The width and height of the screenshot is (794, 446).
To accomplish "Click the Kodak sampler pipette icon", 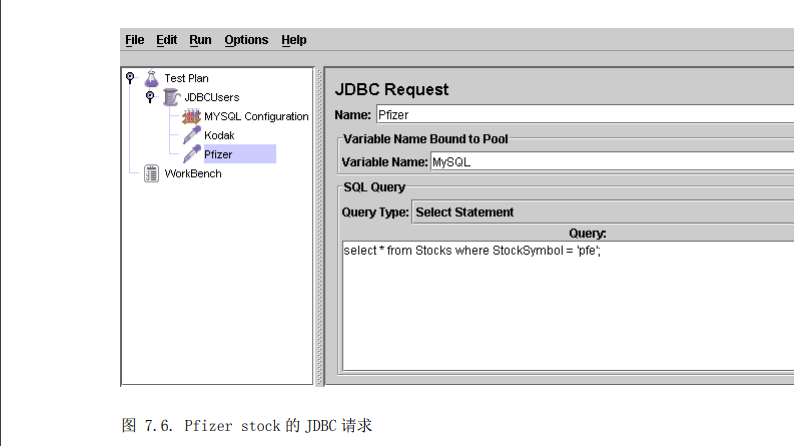I will point(192,135).
